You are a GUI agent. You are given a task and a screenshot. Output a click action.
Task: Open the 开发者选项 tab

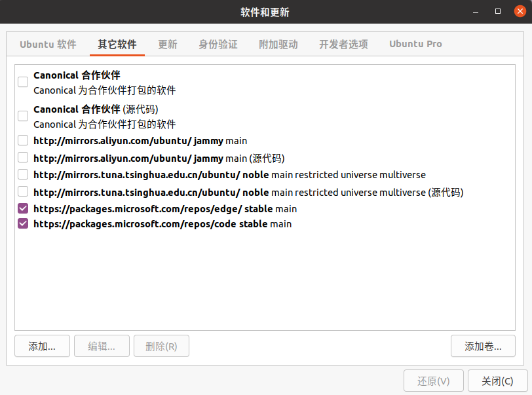coord(343,44)
